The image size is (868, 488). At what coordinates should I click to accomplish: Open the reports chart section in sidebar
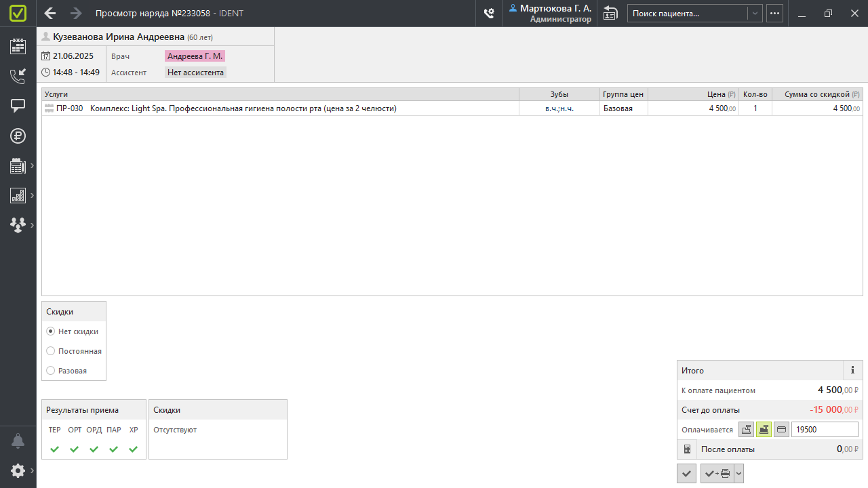(x=18, y=195)
